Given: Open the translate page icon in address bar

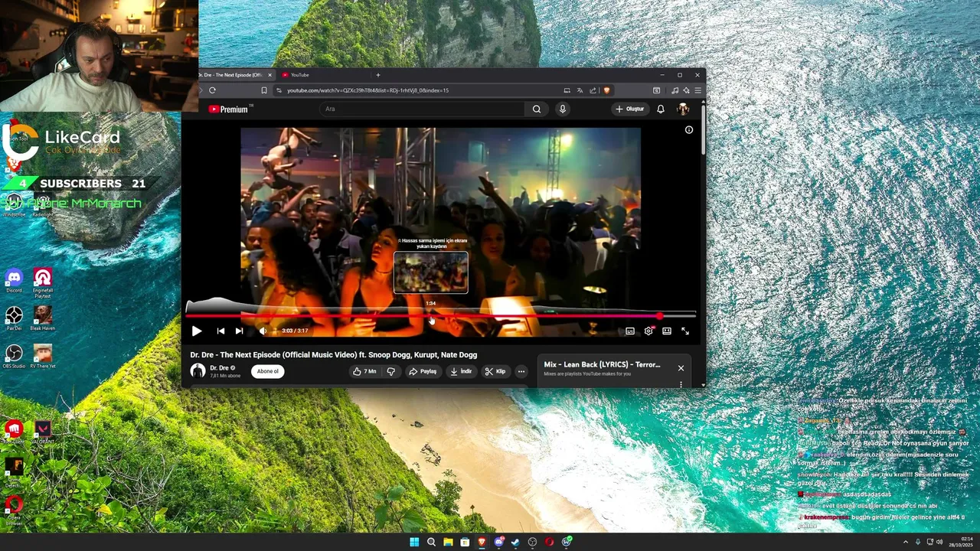Looking at the screenshot, I should [x=580, y=90].
